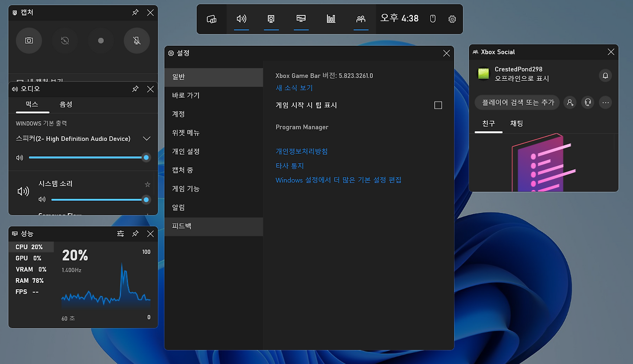Viewport: 633px width, 364px height.
Task: Click the CrestedPond298 profile avatar
Action: click(483, 74)
